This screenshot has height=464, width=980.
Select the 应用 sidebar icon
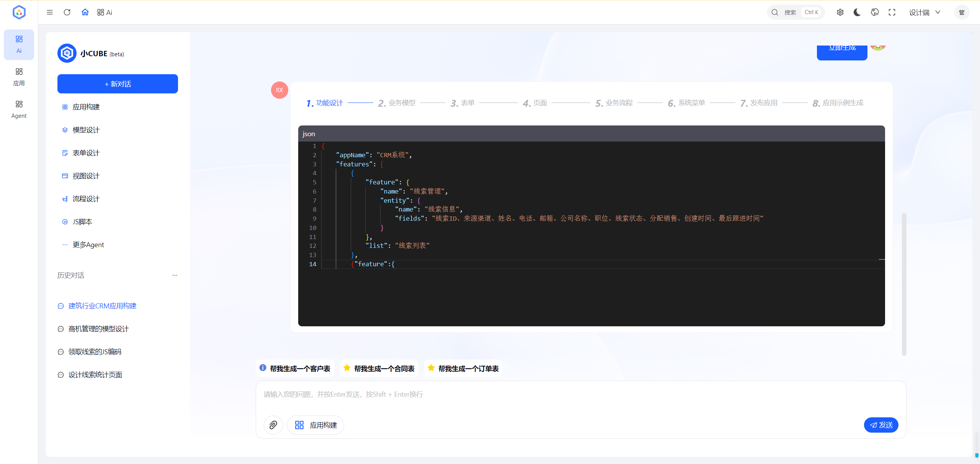tap(19, 77)
